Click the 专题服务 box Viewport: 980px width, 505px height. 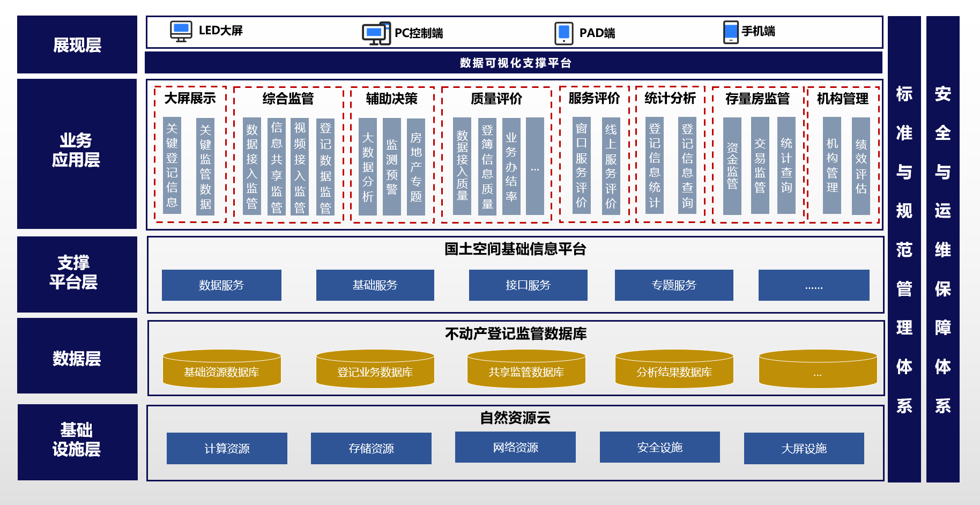[674, 285]
